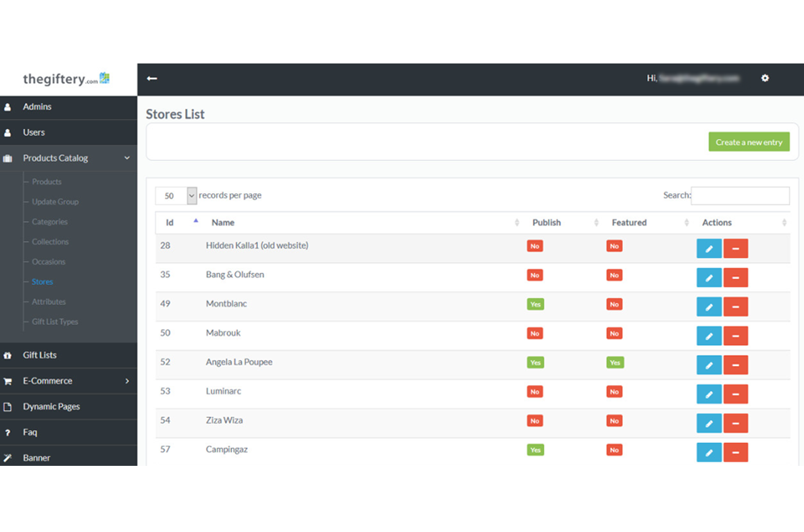The width and height of the screenshot is (804, 532).
Task: Open the settings gear icon
Action: [x=765, y=78]
